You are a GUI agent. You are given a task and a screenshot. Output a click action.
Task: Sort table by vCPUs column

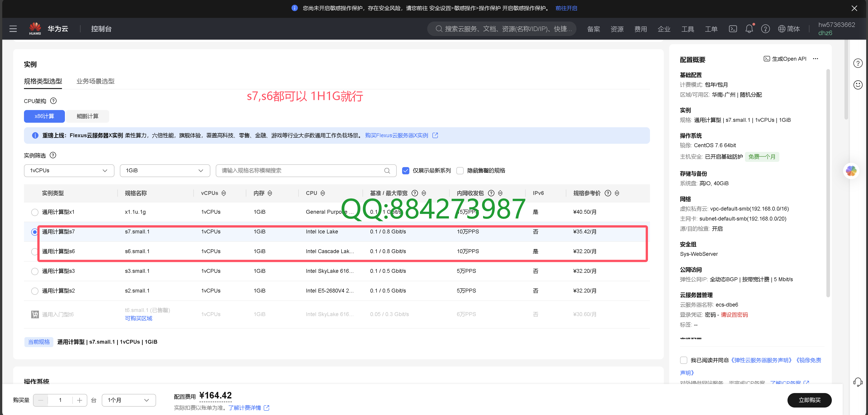224,193
